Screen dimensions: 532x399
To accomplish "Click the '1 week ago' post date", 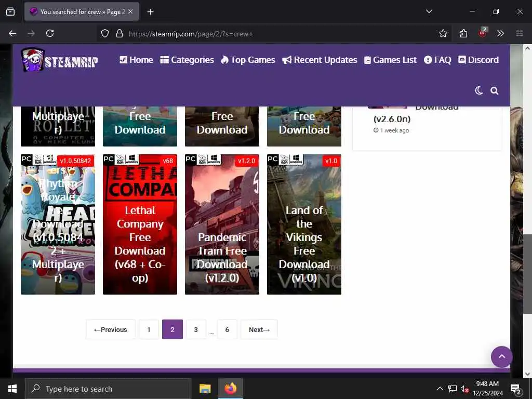I will pyautogui.click(x=391, y=130).
